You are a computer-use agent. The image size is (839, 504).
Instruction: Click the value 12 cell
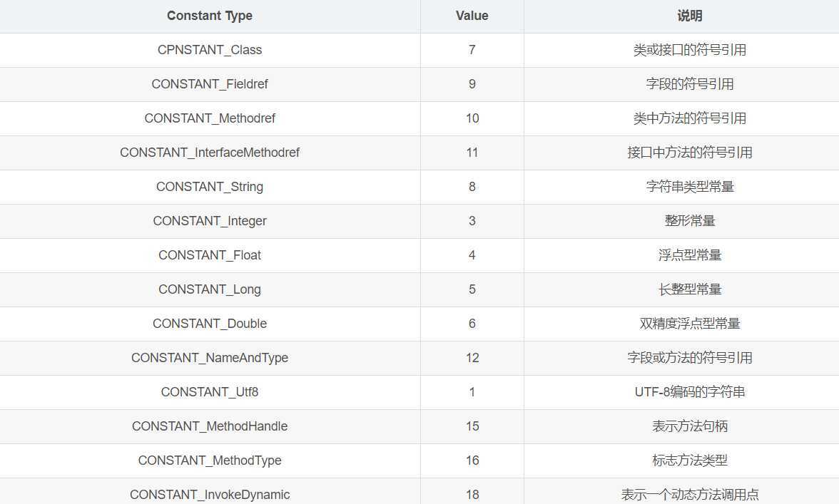pyautogui.click(x=472, y=358)
